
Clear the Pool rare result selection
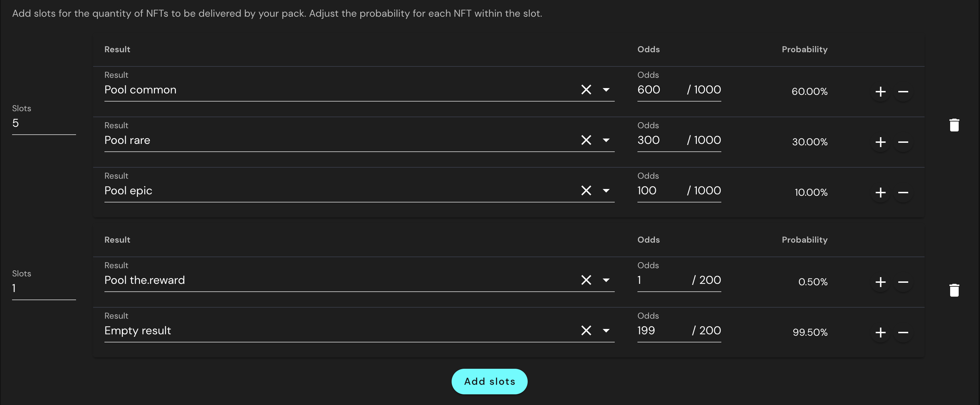[x=586, y=140]
